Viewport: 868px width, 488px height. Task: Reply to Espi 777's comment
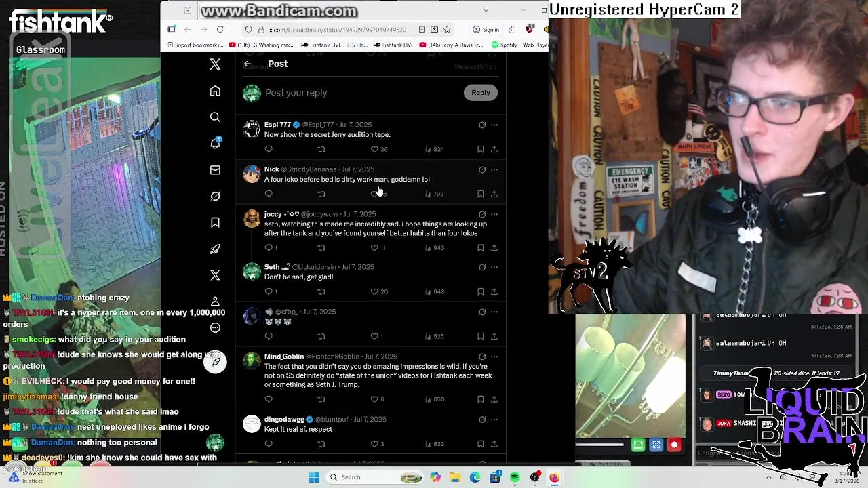coord(269,149)
